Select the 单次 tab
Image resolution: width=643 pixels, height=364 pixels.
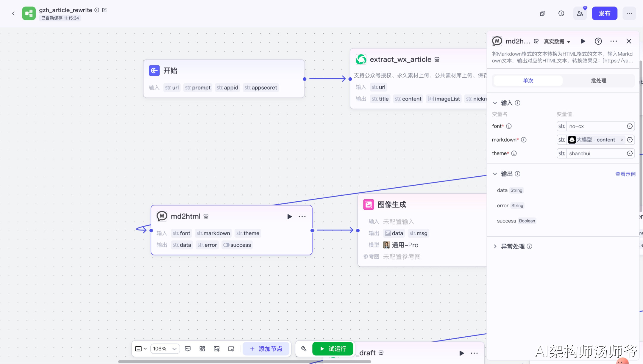(x=528, y=81)
